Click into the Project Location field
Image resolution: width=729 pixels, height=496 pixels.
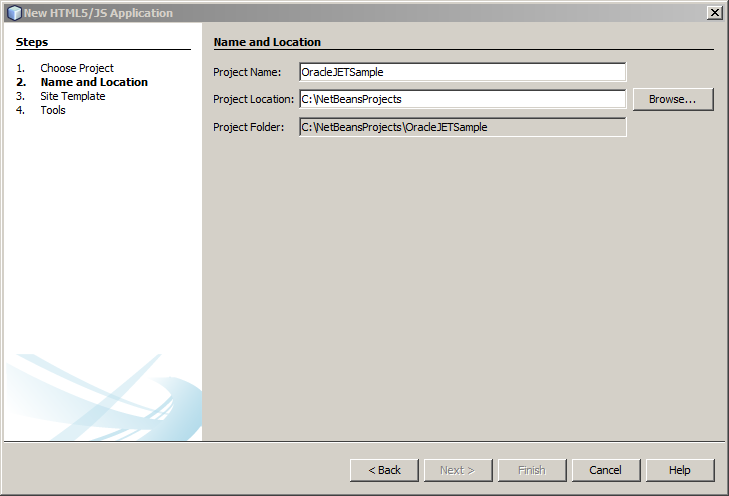pos(463,99)
